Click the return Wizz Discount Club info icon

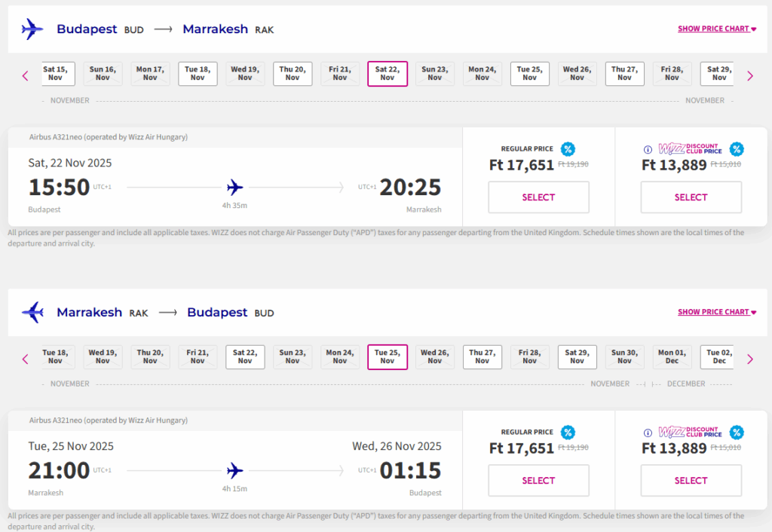click(x=647, y=433)
